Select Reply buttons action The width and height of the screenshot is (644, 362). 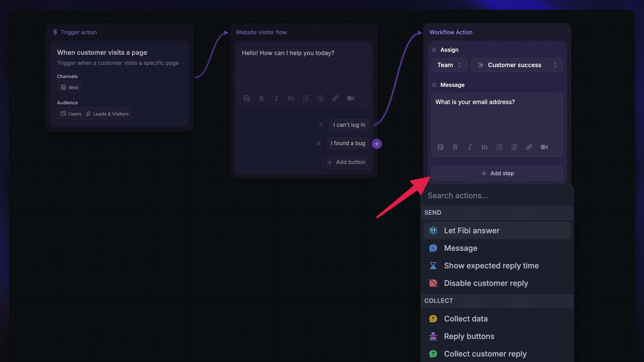click(x=469, y=336)
